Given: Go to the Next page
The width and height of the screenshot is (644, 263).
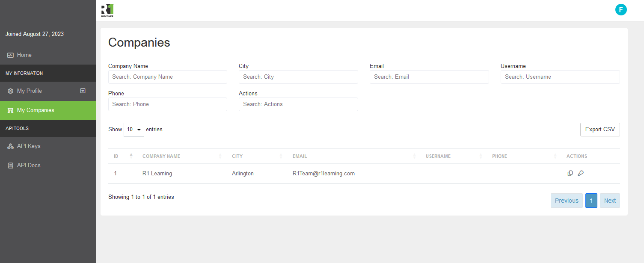Looking at the screenshot, I should point(609,201).
